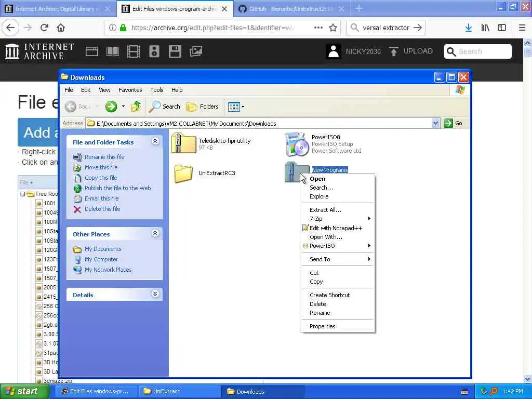Switch to the Internet Archive Digital Library tab
This screenshot has width=532, height=399.
click(58, 9)
